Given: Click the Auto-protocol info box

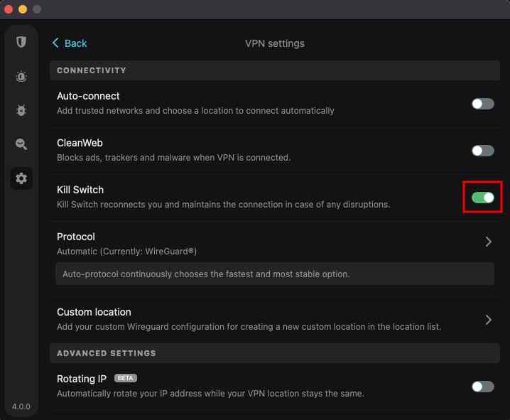Looking at the screenshot, I should coord(274,274).
